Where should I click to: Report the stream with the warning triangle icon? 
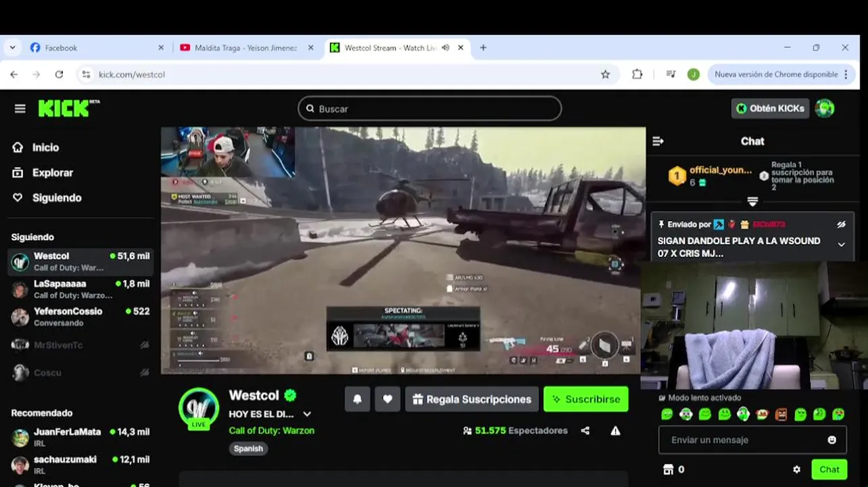615,431
